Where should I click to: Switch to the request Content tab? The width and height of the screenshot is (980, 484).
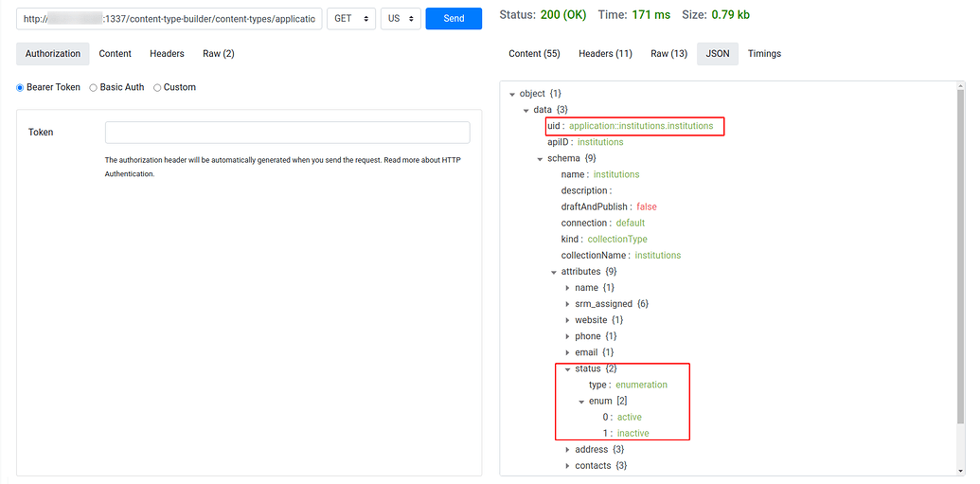point(115,54)
